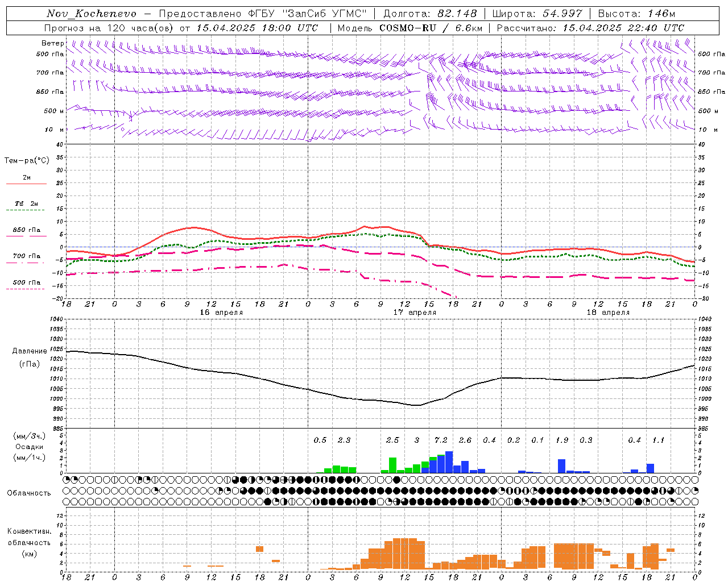The image size is (728, 582).
Task: Click the '17 апреля' date label
Action: click(415, 313)
